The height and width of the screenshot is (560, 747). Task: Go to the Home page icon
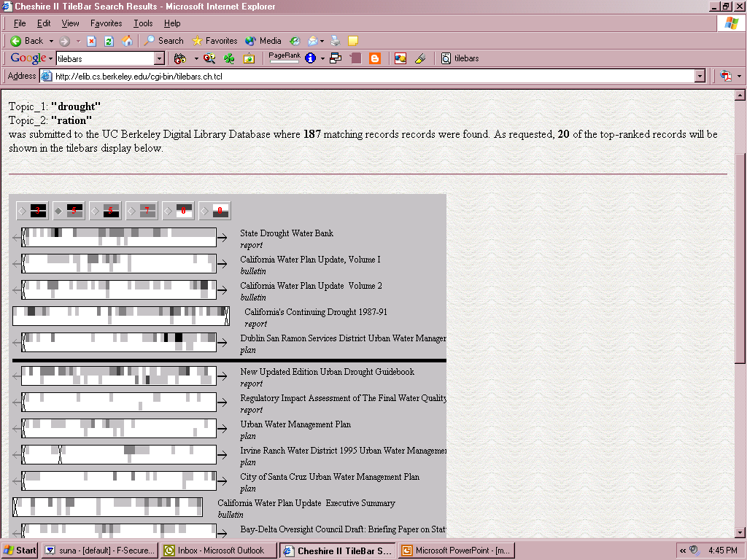pyautogui.click(x=128, y=41)
